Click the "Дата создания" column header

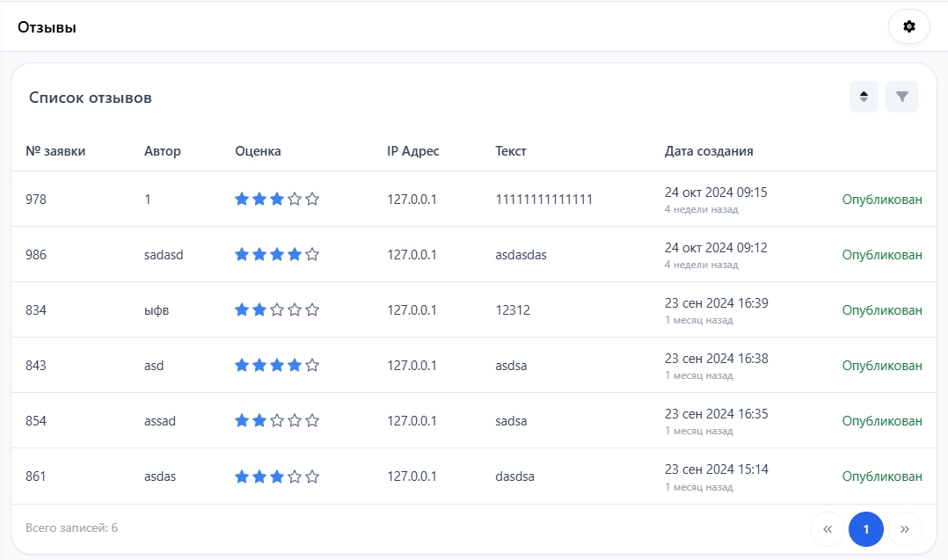click(x=709, y=151)
